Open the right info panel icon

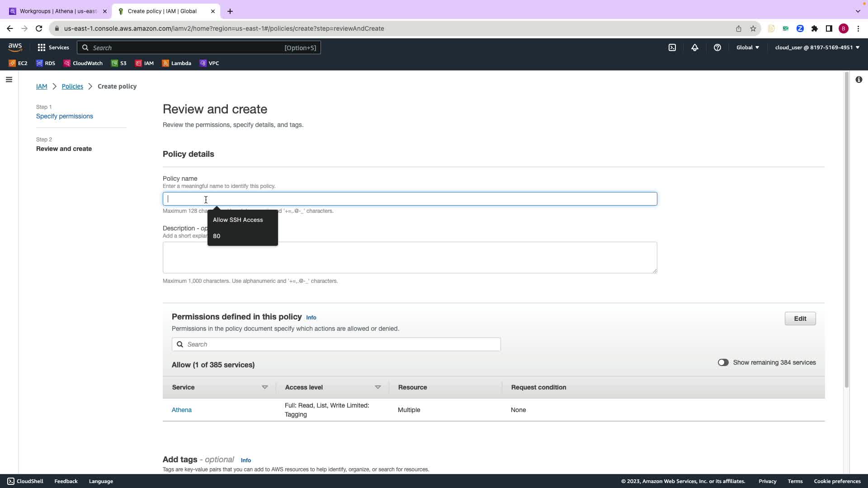[859, 80]
